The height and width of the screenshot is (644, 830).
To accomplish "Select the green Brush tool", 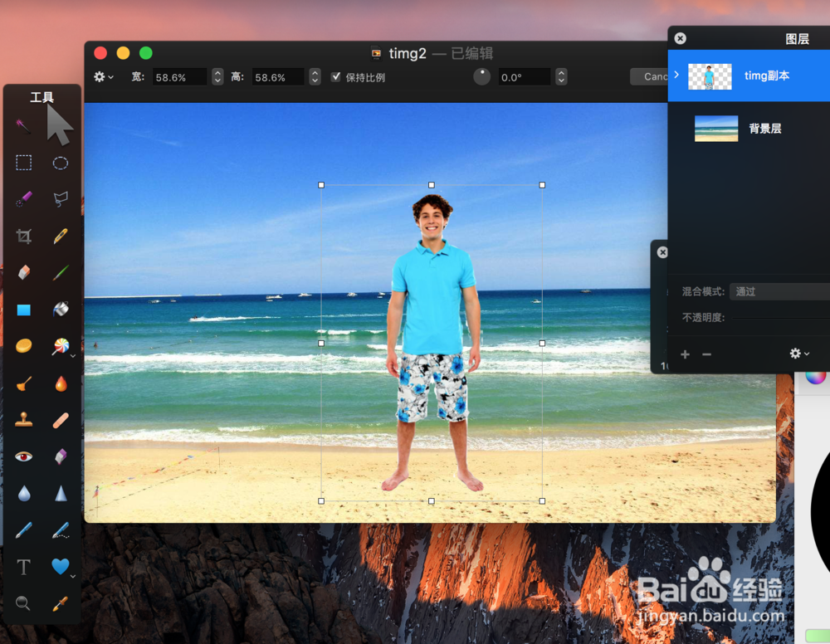I will click(x=61, y=272).
